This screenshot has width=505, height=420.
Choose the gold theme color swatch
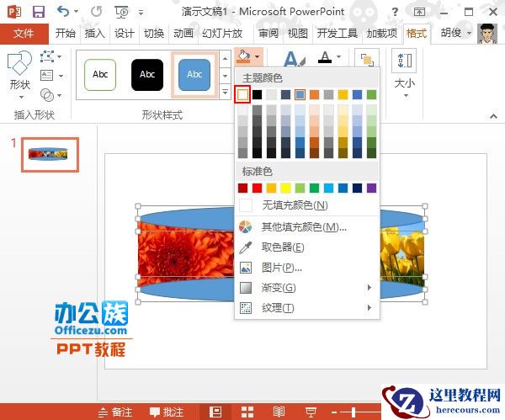(x=343, y=95)
